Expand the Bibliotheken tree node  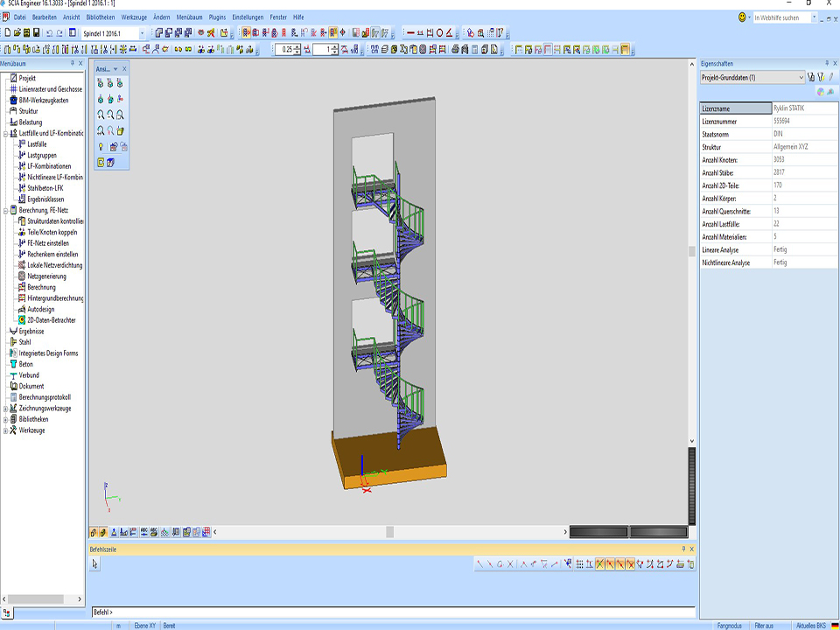5,419
